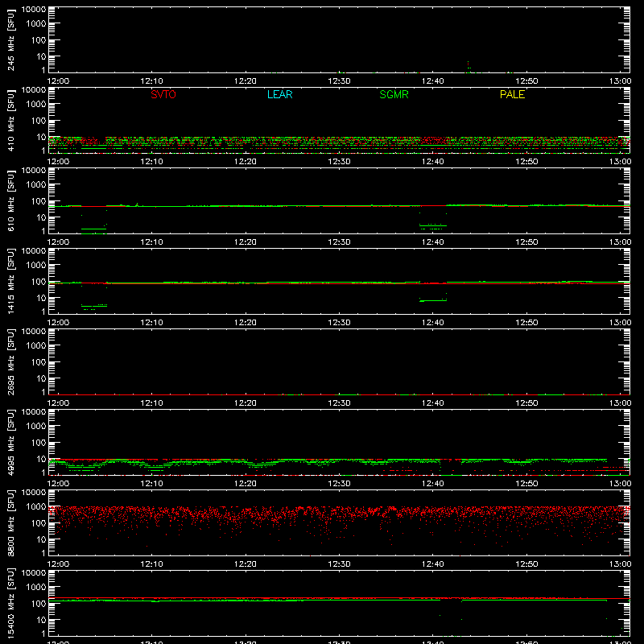Click the 12:50 tick label under 410 MHz panel
644x644 pixels.
[526, 162]
